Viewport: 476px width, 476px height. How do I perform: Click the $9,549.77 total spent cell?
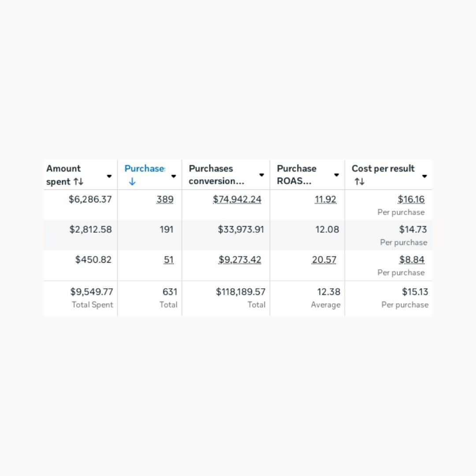click(92, 292)
